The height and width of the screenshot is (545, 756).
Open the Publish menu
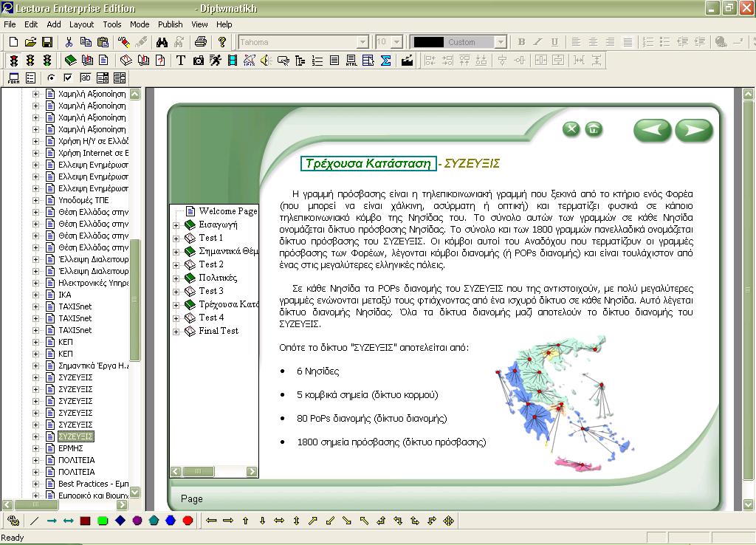[x=171, y=24]
